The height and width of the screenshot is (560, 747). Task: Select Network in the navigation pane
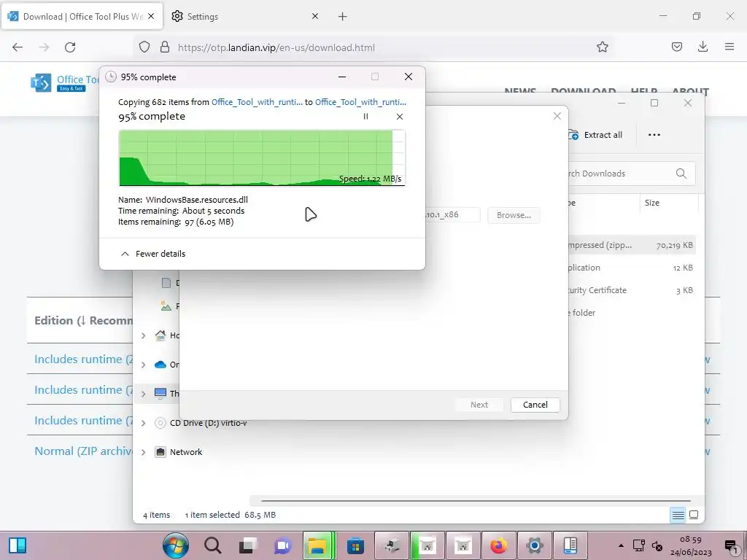pyautogui.click(x=186, y=452)
